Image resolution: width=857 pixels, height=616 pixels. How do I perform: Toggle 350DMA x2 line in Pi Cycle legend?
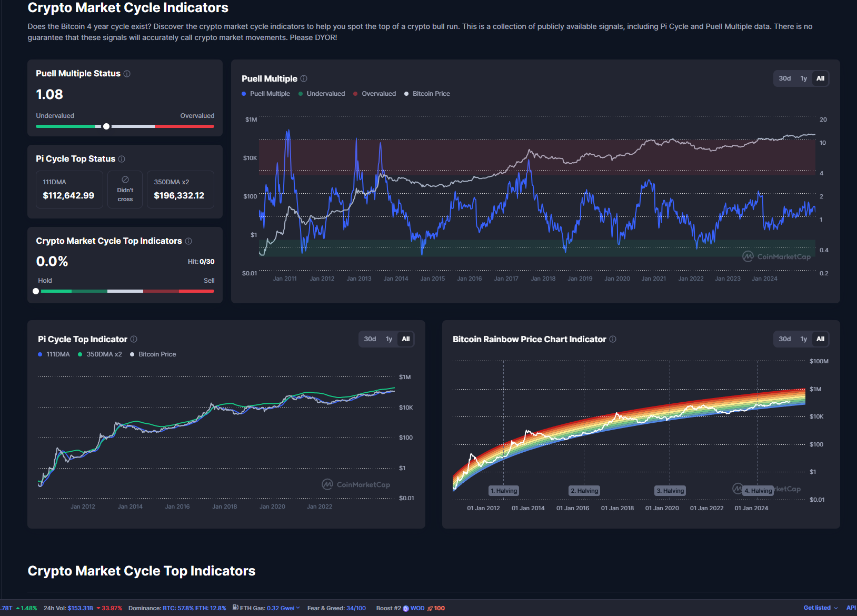click(100, 354)
